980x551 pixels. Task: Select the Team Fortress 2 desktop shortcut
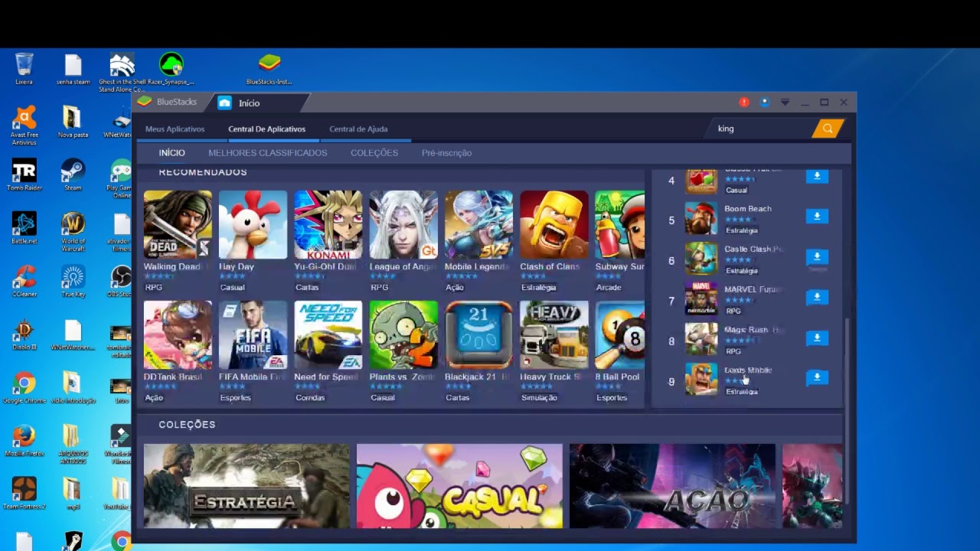click(x=24, y=494)
